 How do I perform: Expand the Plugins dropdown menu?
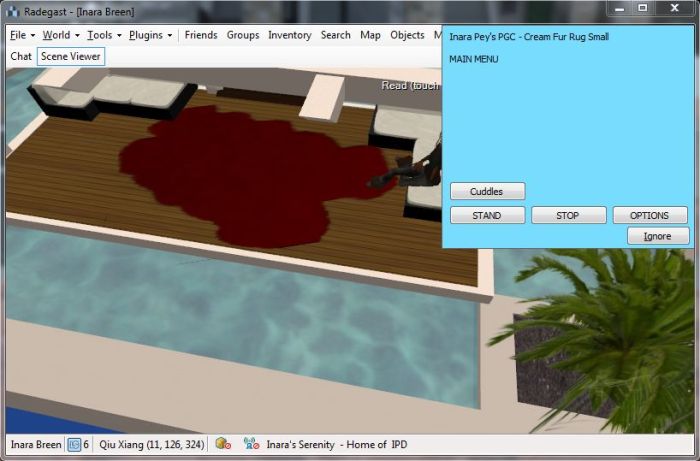150,35
